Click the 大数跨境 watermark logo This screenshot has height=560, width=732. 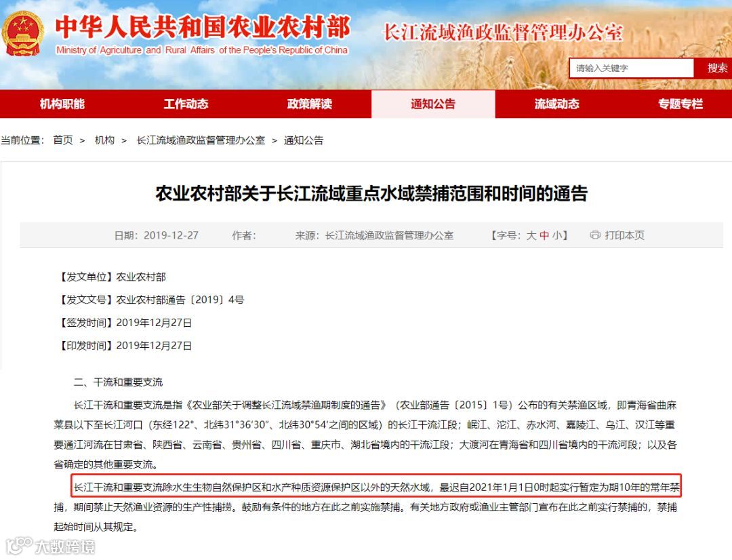click(50, 546)
